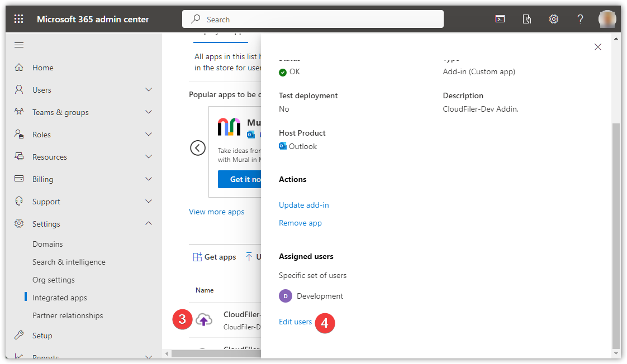Open the help question mark icon
627x364 pixels.
pyautogui.click(x=580, y=19)
